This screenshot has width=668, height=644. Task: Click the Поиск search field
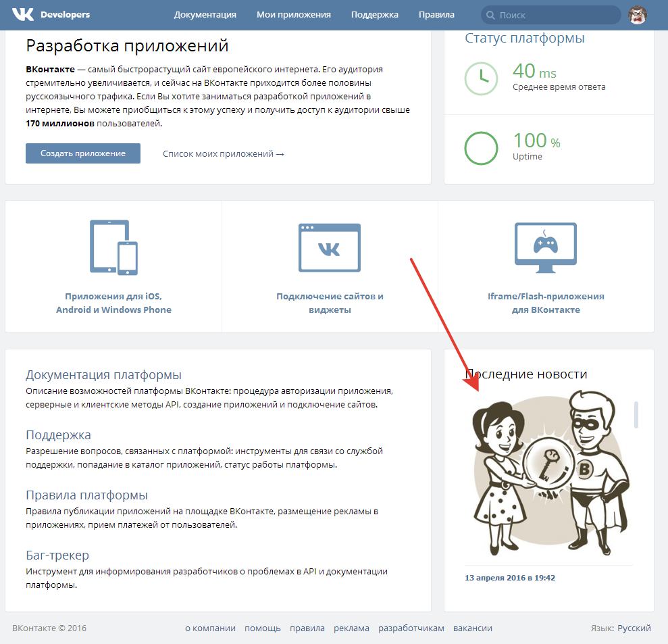click(x=551, y=15)
